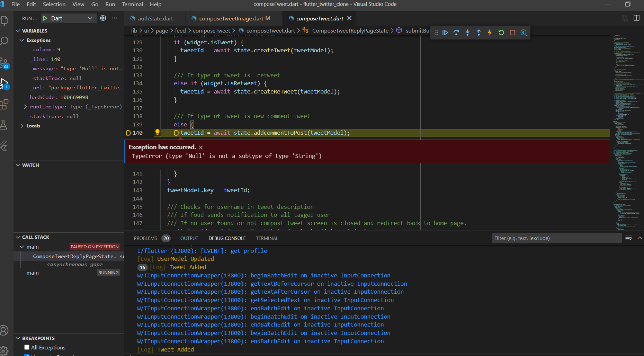Open the Edit menu

pyautogui.click(x=31, y=4)
